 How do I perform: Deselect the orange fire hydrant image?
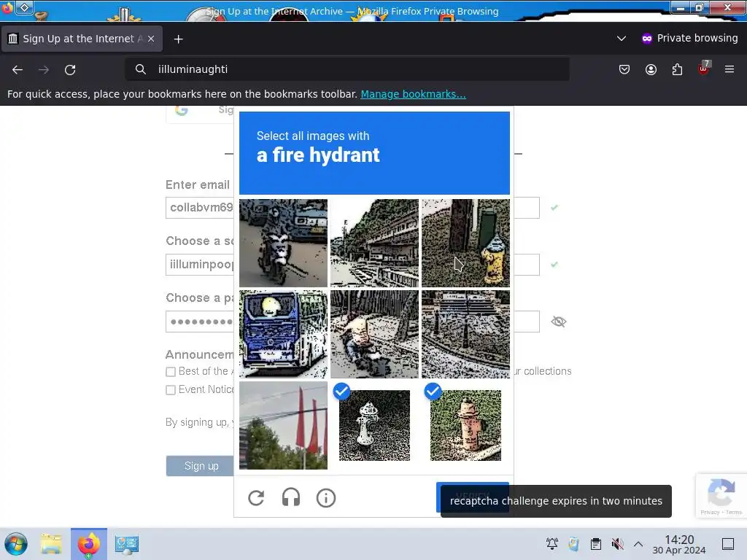tap(465, 425)
